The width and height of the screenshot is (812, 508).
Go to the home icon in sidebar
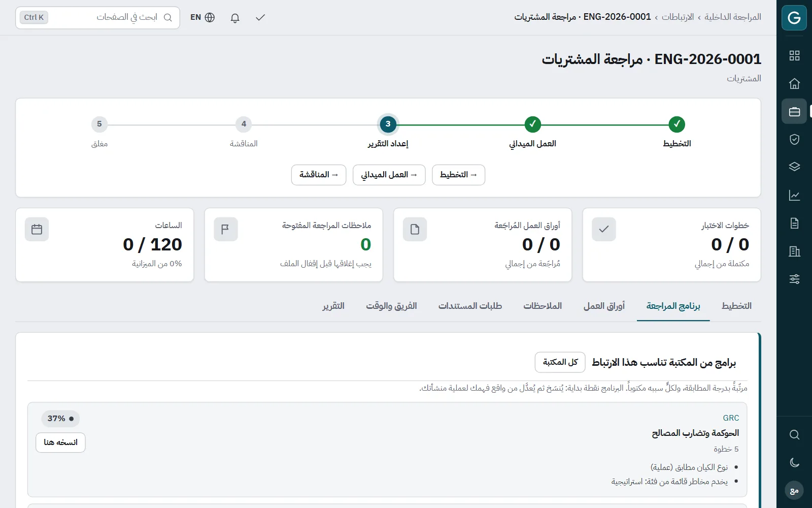pos(794,83)
